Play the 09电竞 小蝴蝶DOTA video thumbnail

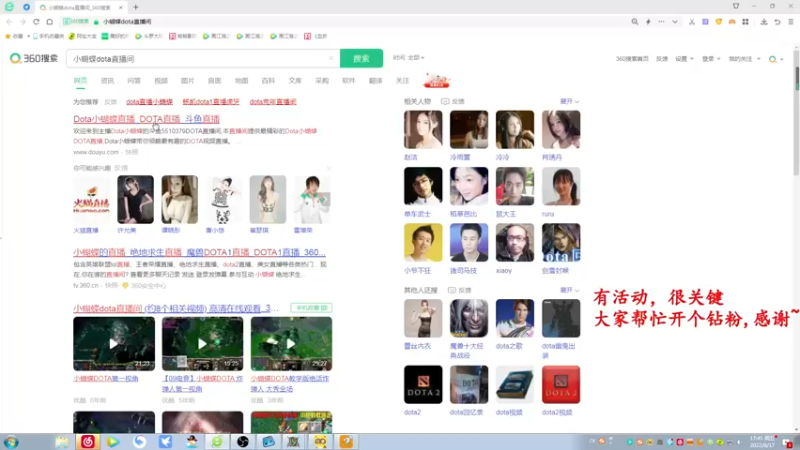tap(203, 343)
